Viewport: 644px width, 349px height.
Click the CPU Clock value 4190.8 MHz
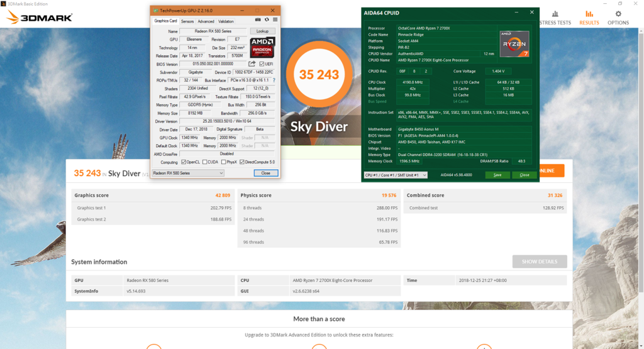(413, 82)
